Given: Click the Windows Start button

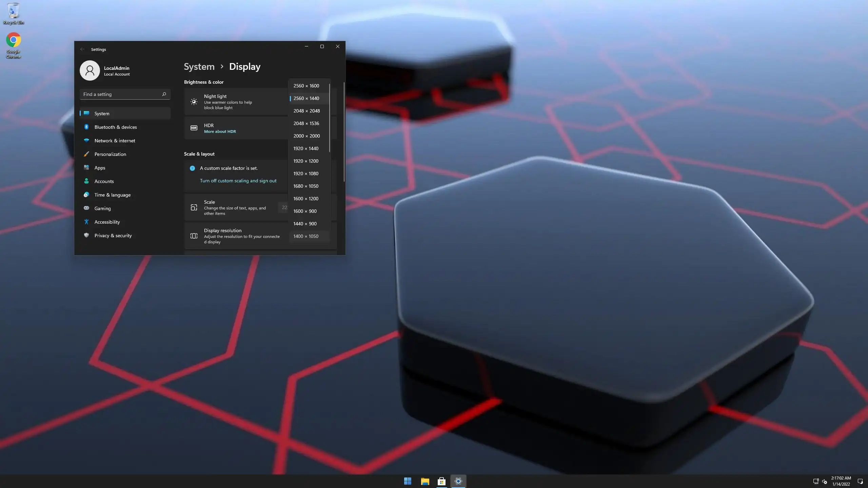Looking at the screenshot, I should tap(408, 481).
